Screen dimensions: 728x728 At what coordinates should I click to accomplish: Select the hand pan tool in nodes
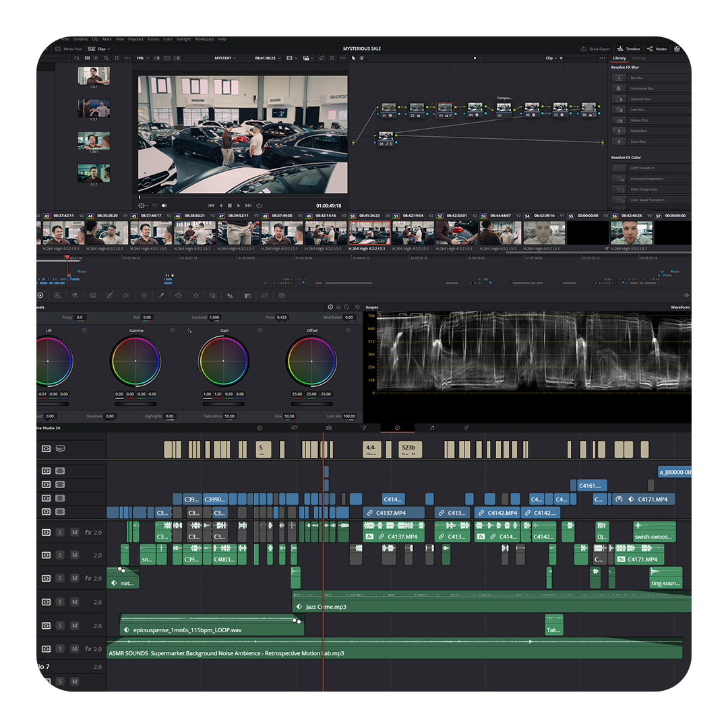[362, 58]
